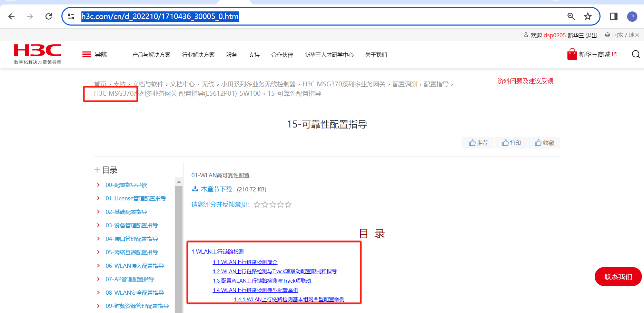Viewport: 644px width, 313px height.
Task: Open the 配置指导 breadcrumb link
Action: [436, 84]
